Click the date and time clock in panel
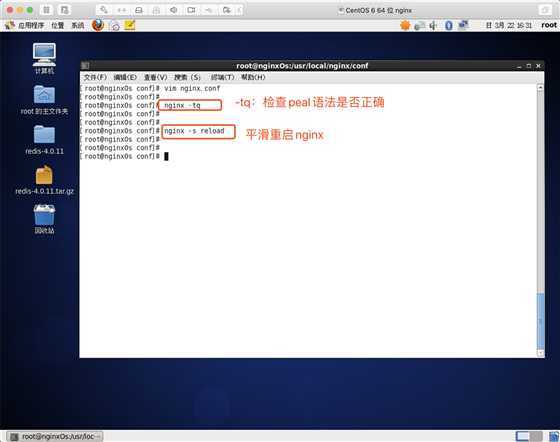The width and height of the screenshot is (560, 442). pyautogui.click(x=509, y=25)
